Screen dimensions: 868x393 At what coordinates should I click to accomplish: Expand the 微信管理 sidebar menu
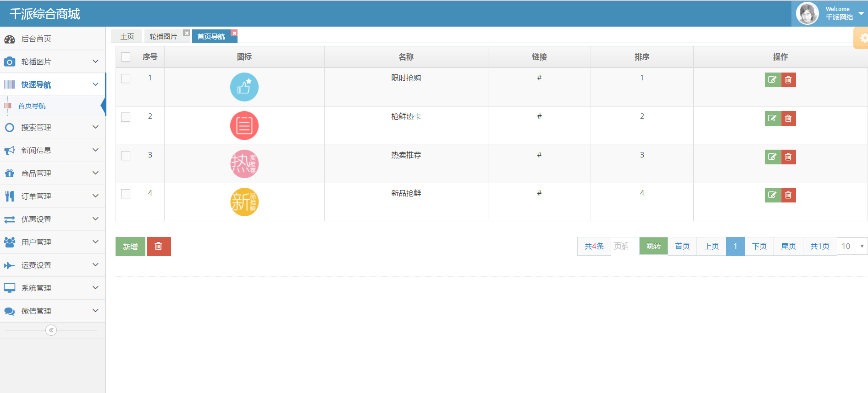click(x=95, y=311)
